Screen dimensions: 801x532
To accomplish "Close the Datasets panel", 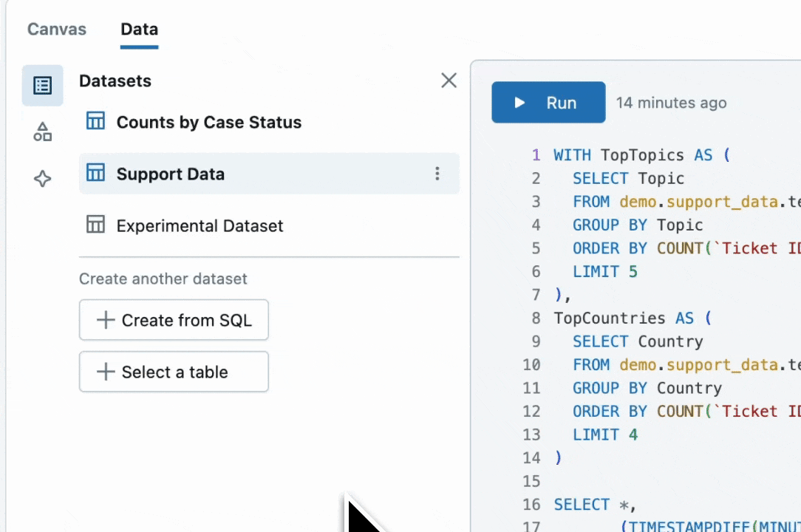I will click(x=449, y=81).
